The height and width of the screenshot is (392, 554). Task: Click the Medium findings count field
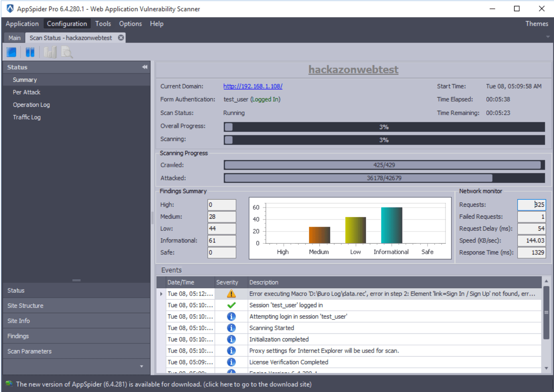pos(222,217)
